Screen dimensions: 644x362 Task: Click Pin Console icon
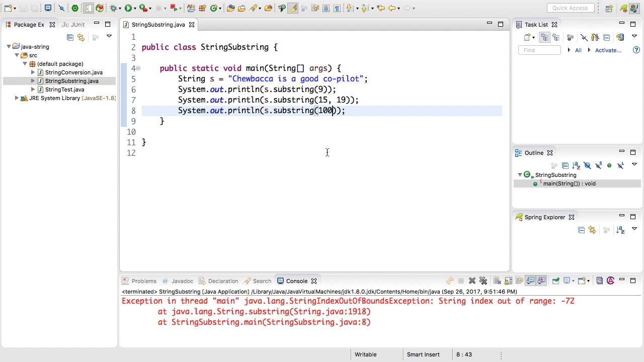coord(556,281)
